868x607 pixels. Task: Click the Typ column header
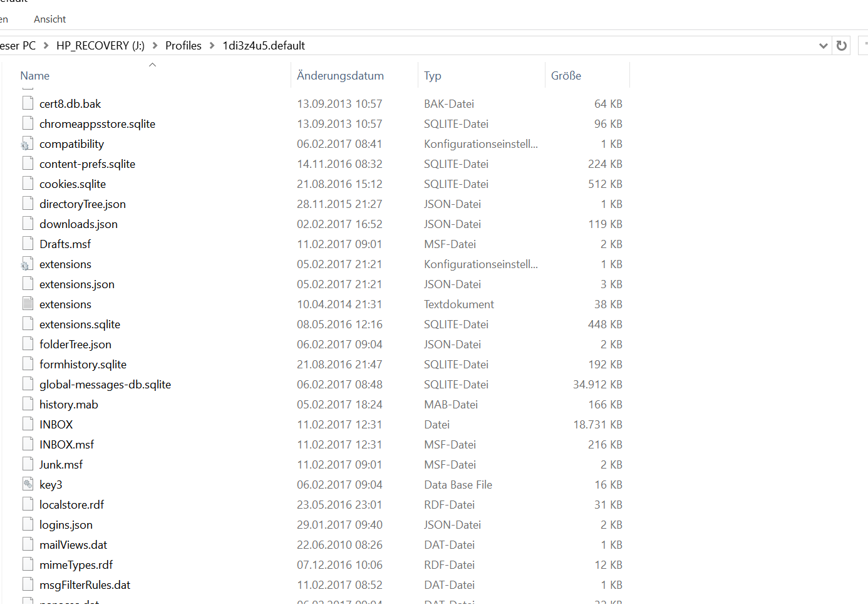(432, 76)
